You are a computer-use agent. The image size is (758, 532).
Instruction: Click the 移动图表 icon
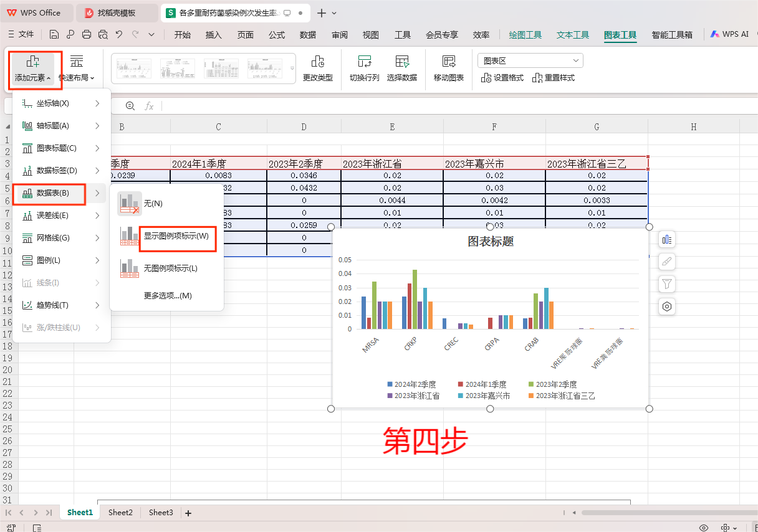pos(448,69)
